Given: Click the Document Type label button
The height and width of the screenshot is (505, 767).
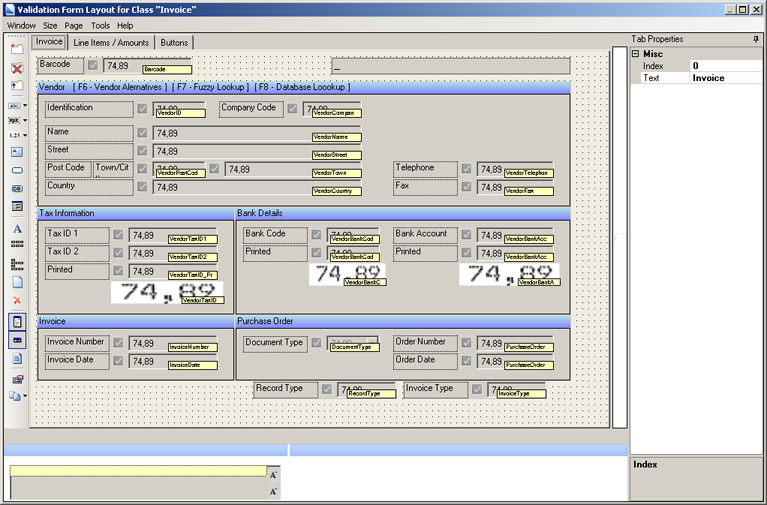Looking at the screenshot, I should (274, 343).
